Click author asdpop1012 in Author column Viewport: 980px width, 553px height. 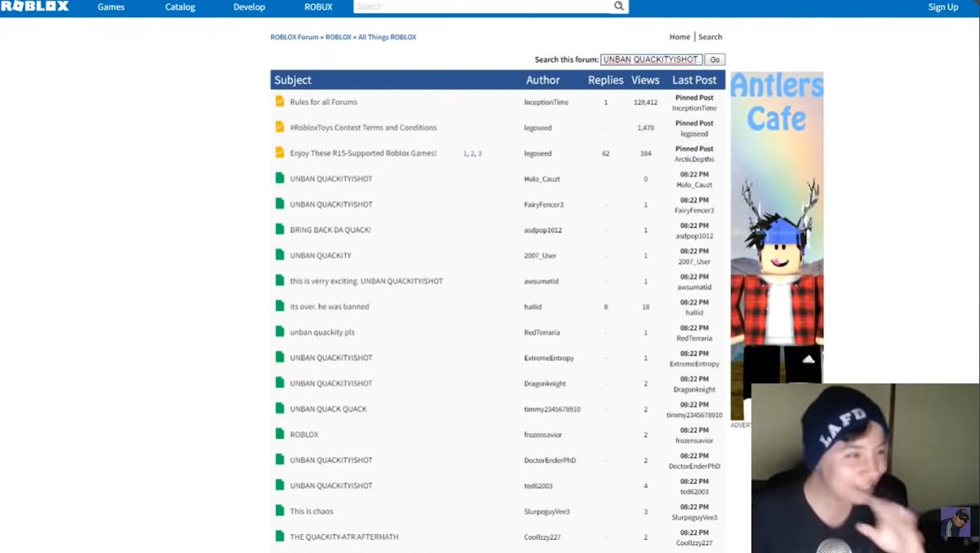pyautogui.click(x=543, y=230)
